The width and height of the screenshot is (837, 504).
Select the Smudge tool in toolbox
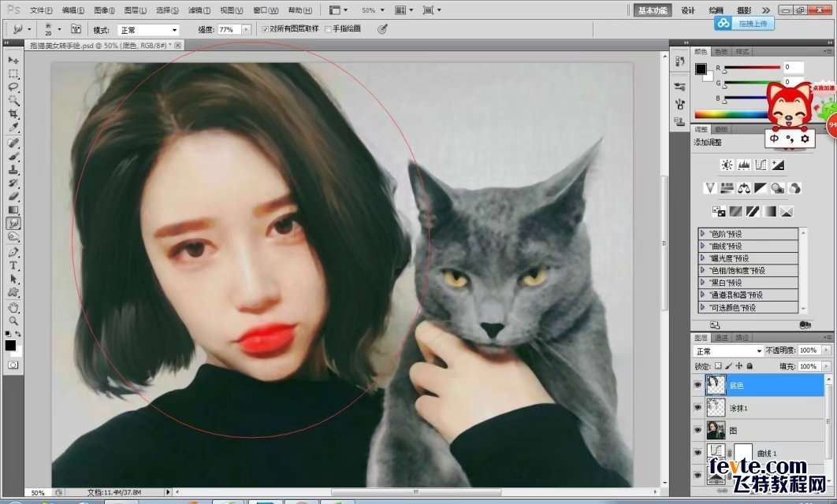point(13,224)
